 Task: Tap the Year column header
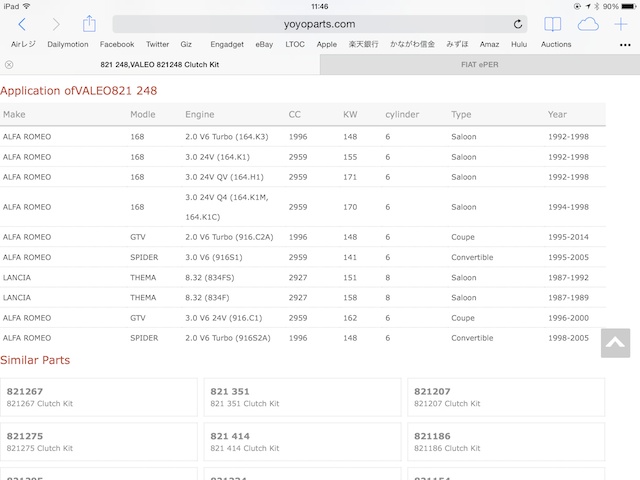tap(557, 114)
